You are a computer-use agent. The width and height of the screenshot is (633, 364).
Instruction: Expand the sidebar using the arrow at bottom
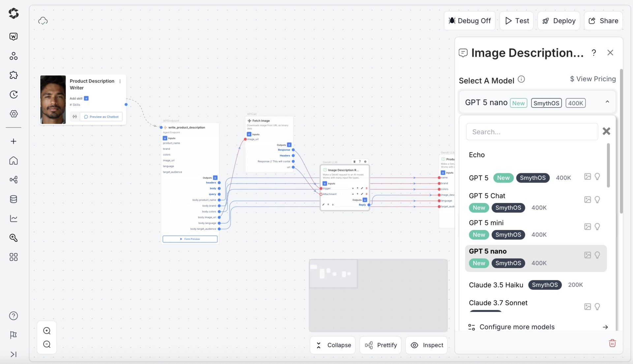tap(14, 355)
